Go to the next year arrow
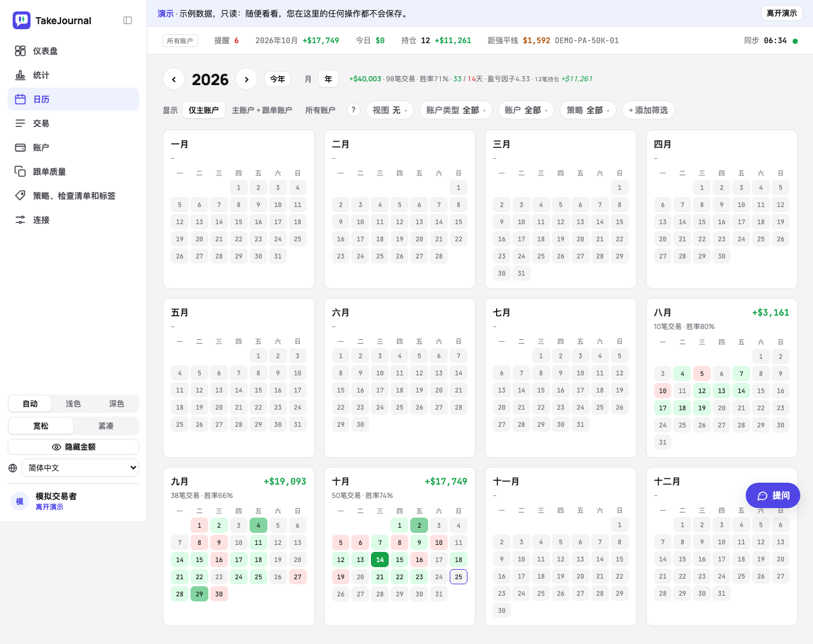This screenshot has width=813, height=644. tap(246, 79)
